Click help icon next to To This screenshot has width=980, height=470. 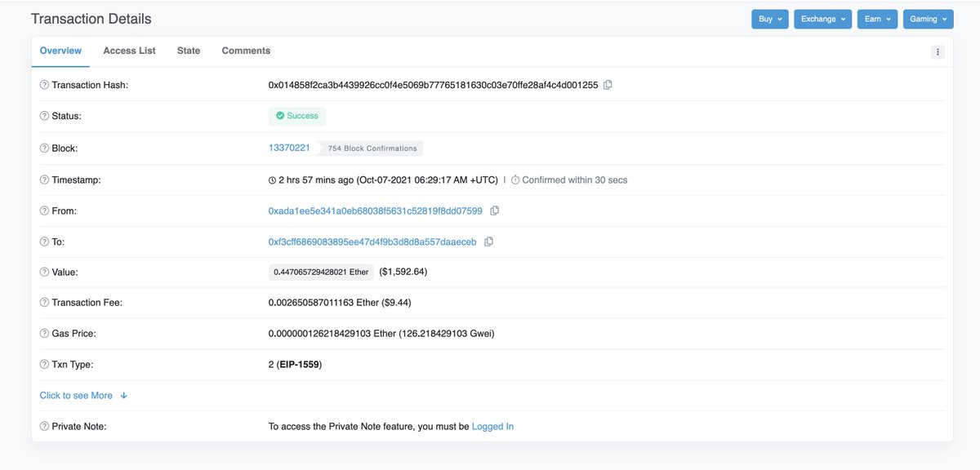click(44, 242)
